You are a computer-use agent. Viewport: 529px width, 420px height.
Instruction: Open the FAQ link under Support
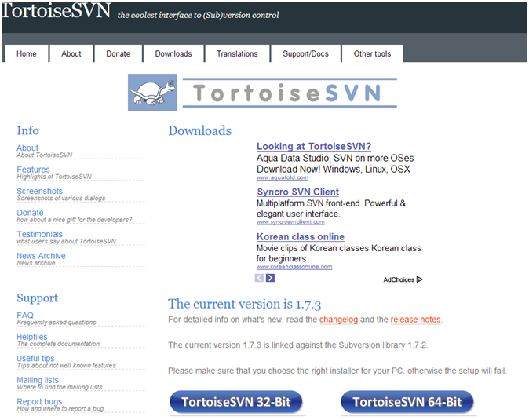[25, 315]
